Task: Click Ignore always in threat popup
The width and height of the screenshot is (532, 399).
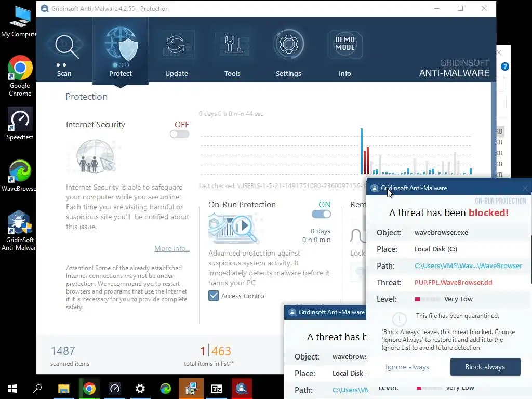Action: [x=407, y=367]
